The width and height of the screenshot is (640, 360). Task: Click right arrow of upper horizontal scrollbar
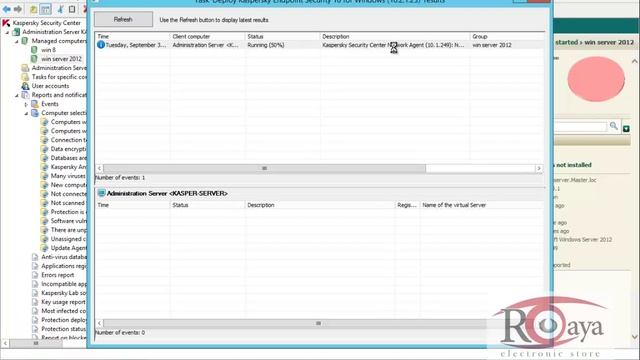pos(539,168)
